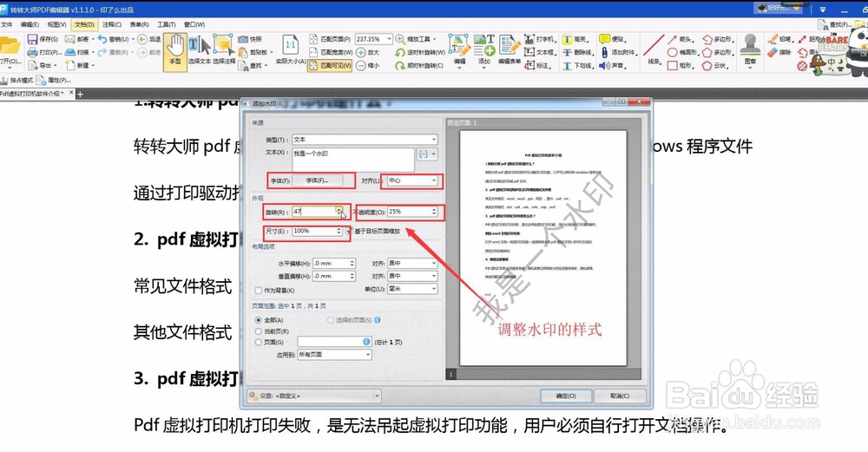
Task: Open the 视图(V) menu
Action: pyautogui.click(x=56, y=24)
